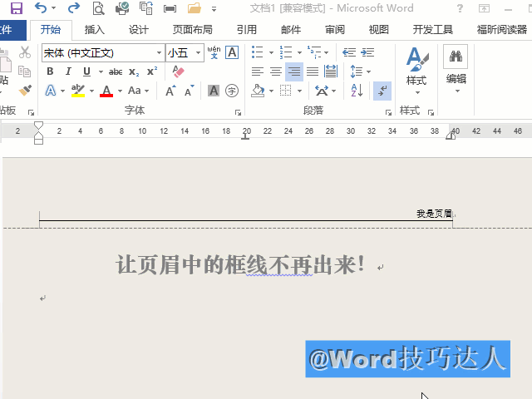Open the 插入 ribbon tab
532x399 pixels.
(94, 30)
